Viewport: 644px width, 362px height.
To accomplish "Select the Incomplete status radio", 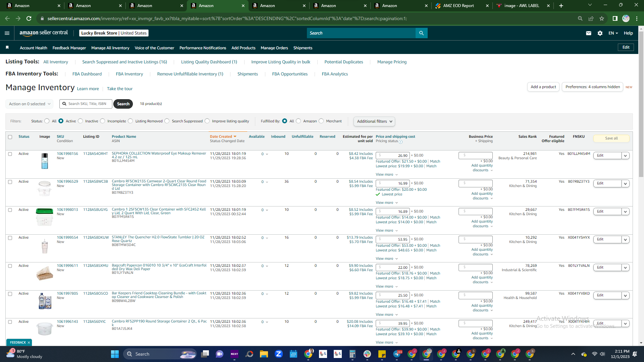I will pos(103,121).
